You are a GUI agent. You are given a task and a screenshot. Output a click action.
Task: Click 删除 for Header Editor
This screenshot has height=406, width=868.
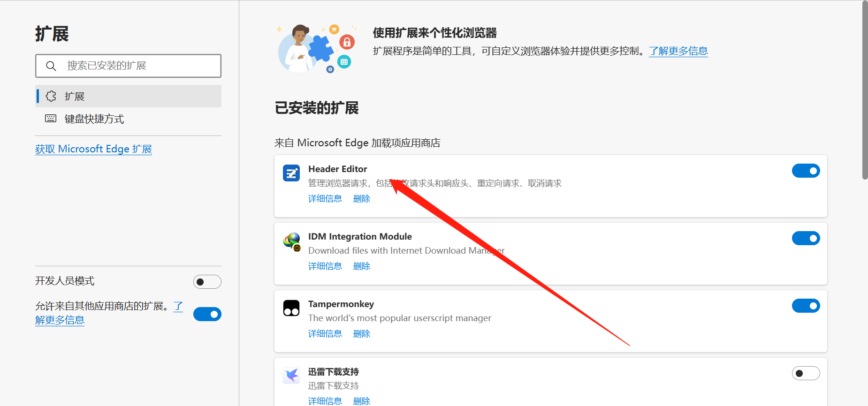coord(362,199)
